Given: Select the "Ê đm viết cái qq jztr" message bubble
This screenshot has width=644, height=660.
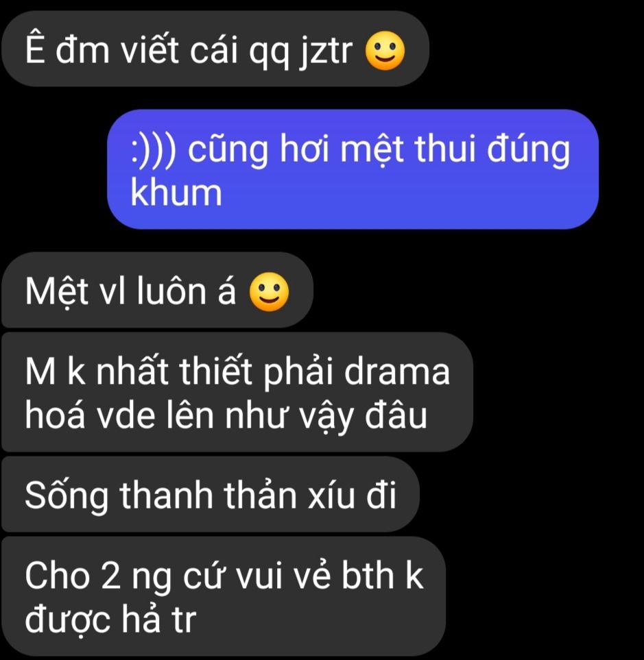Looking at the screenshot, I should [215, 49].
